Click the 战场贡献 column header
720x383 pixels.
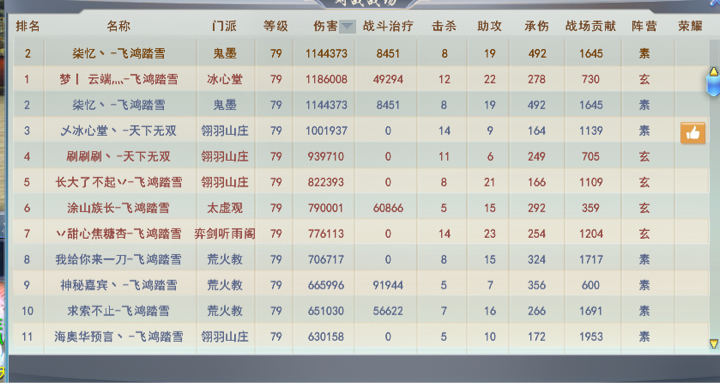click(591, 26)
